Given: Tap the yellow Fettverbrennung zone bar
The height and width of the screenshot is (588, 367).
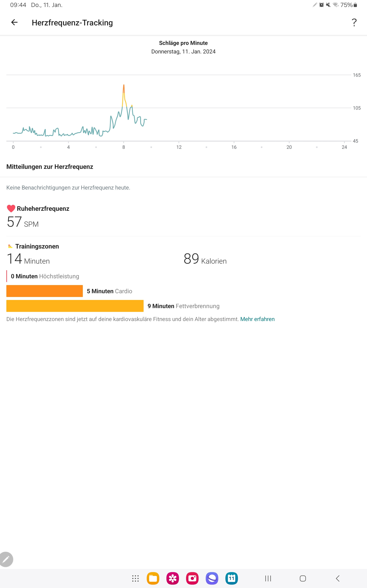Looking at the screenshot, I should point(75,306).
